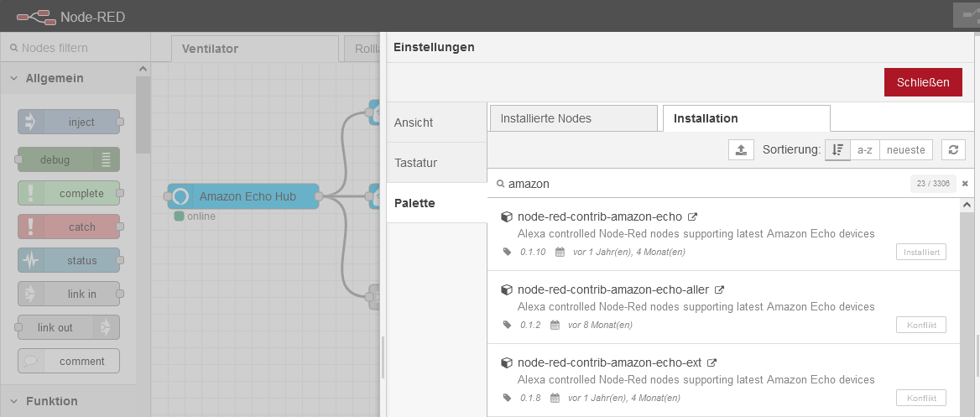Screen dimensions: 980x417
Task: Click package cube icon of node-red-contrib-amazon-echo-aller
Action: (507, 290)
